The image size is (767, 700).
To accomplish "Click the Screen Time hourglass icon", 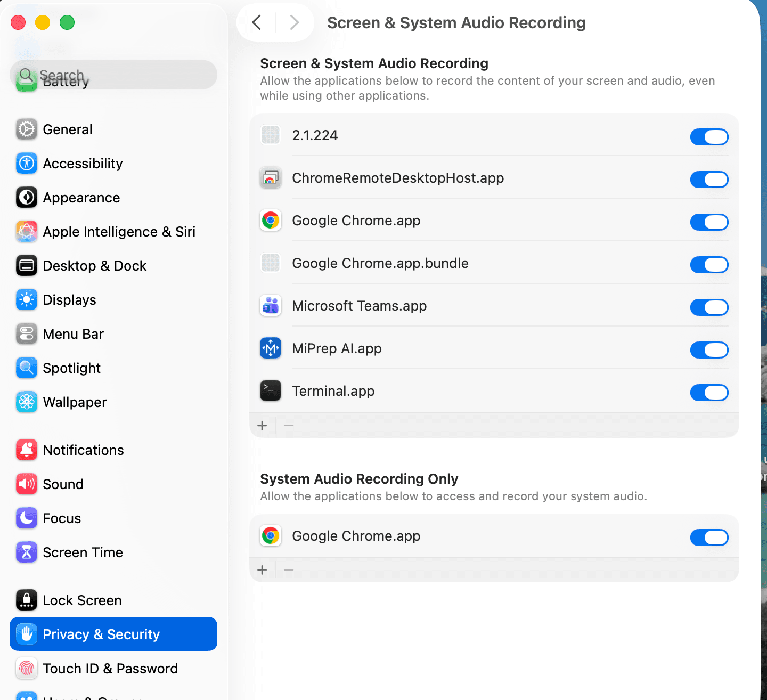I will (x=27, y=552).
